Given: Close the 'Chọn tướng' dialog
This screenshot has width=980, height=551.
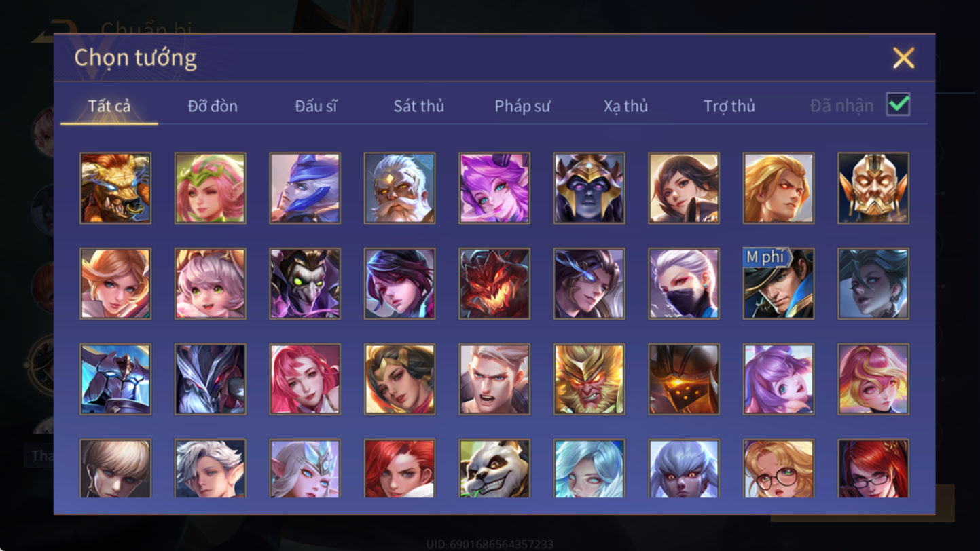Looking at the screenshot, I should pyautogui.click(x=903, y=58).
